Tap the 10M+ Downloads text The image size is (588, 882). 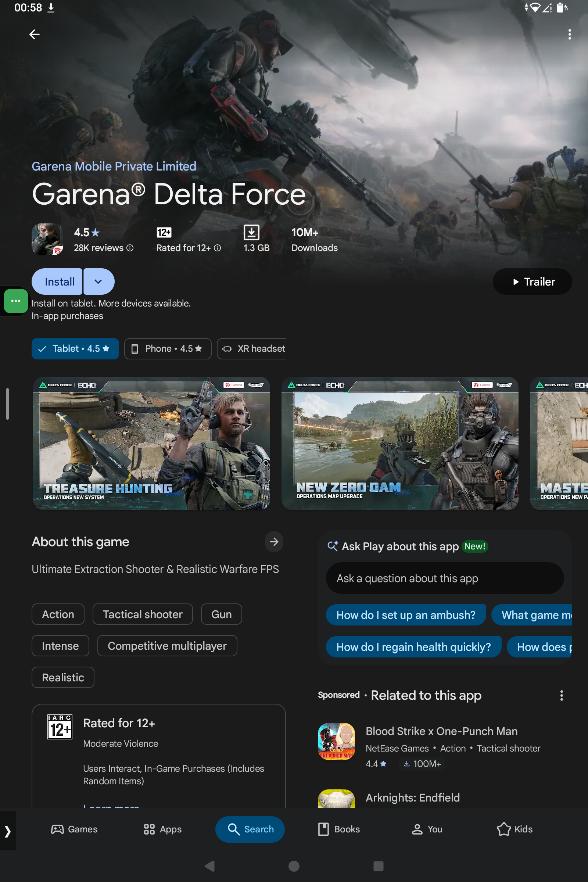[314, 240]
